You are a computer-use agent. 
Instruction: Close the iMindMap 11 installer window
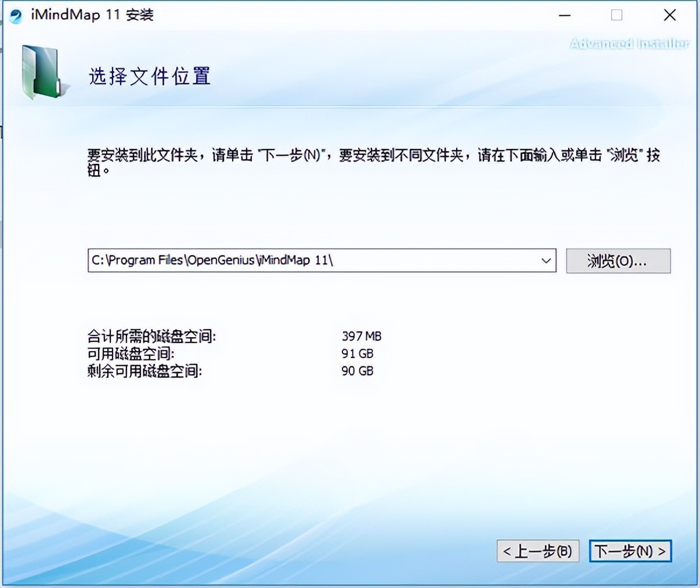pyautogui.click(x=670, y=15)
